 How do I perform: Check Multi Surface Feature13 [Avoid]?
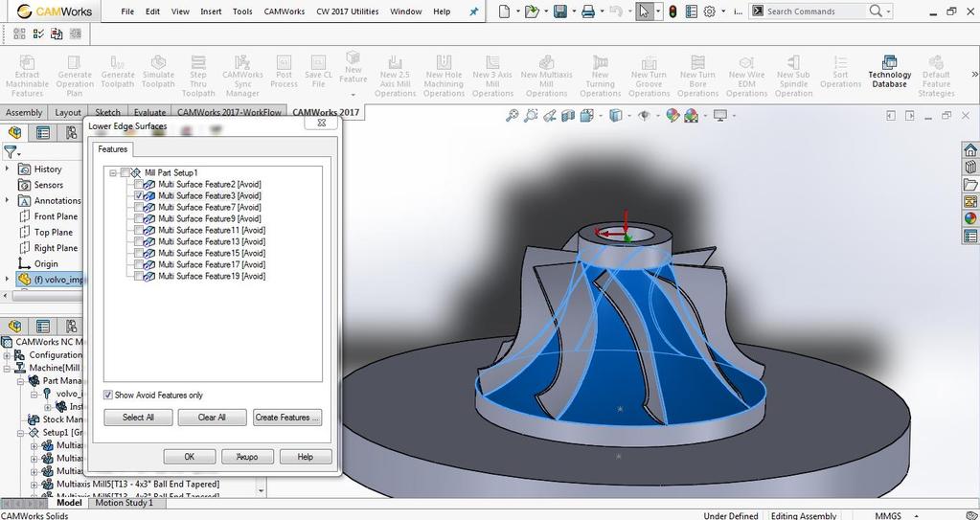coord(139,241)
